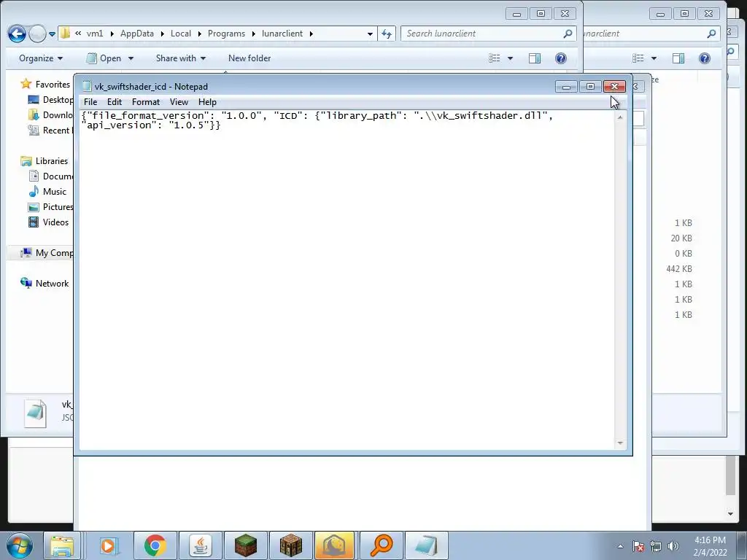Open Help in back Explorer window
The image size is (747, 560).
704,58
